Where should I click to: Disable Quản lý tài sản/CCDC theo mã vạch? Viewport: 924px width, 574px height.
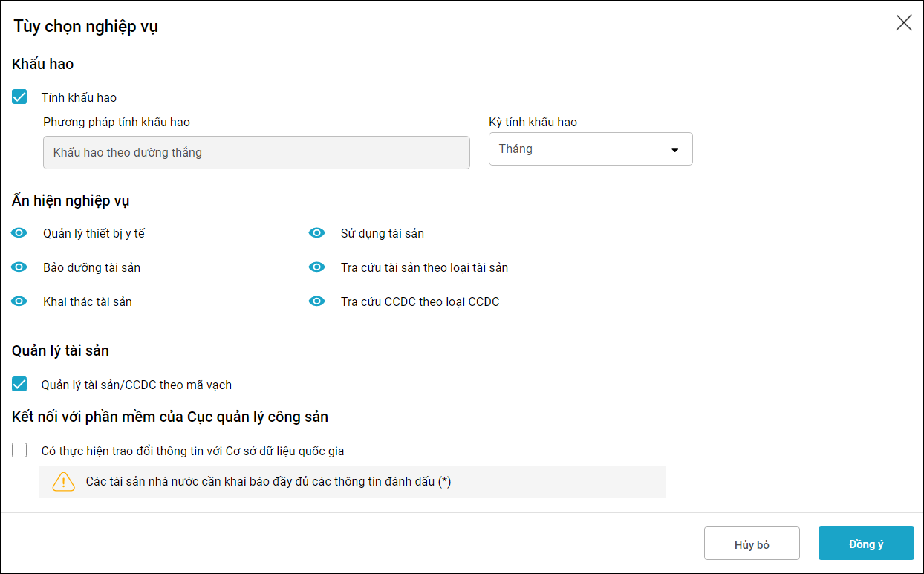coord(20,385)
